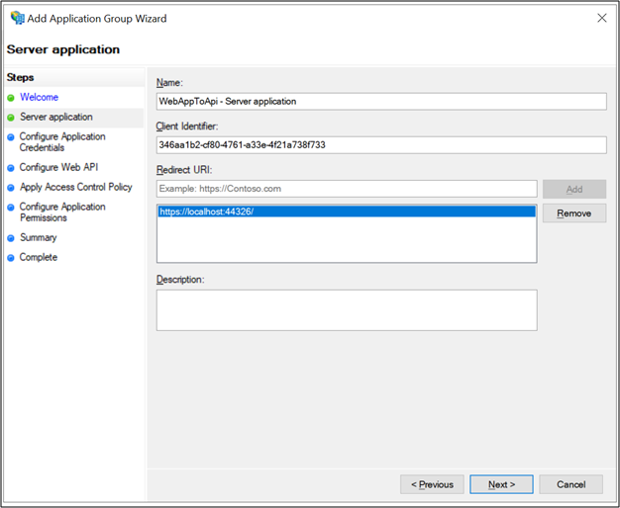Click blue bullet beside Configure Web API
Screen dimensions: 620x508
(11, 168)
